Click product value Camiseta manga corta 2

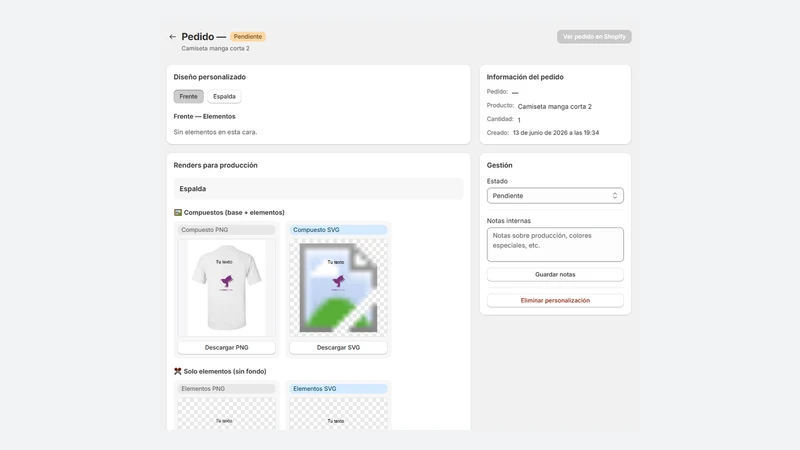pos(555,107)
